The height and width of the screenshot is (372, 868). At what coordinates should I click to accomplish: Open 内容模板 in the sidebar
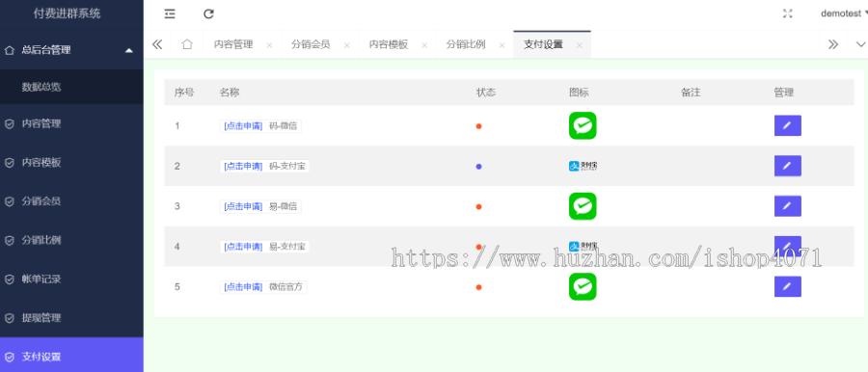coord(71,163)
